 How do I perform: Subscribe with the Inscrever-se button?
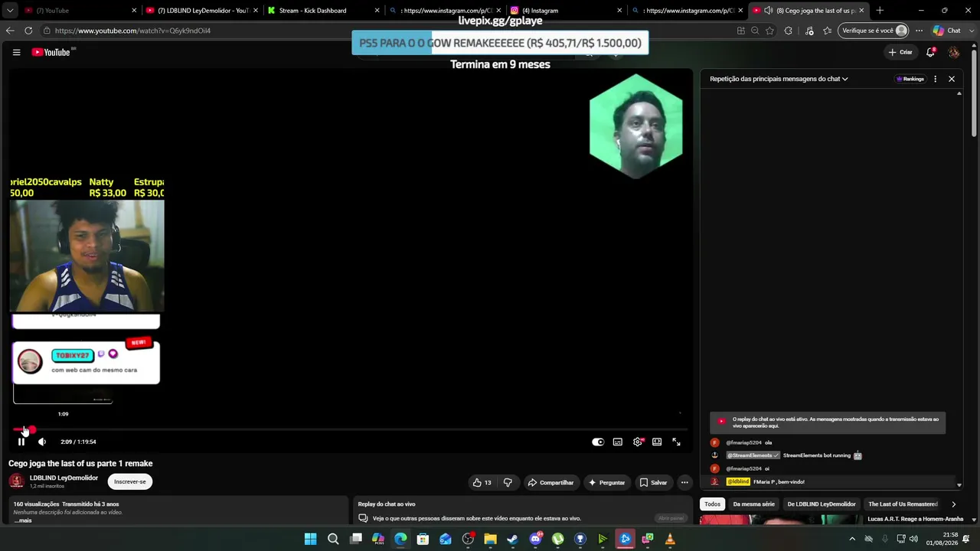click(x=130, y=481)
